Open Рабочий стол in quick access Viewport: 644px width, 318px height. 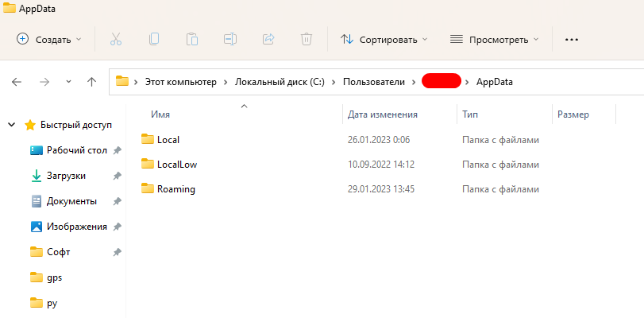77,150
